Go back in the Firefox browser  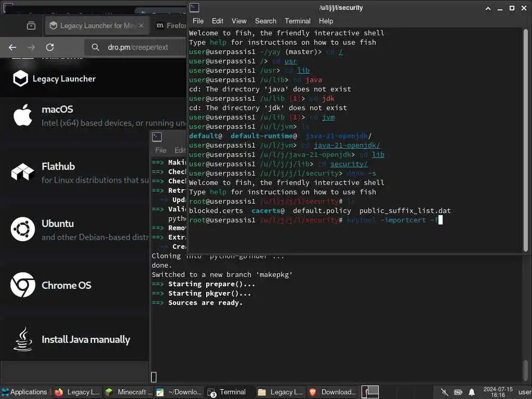(12, 47)
